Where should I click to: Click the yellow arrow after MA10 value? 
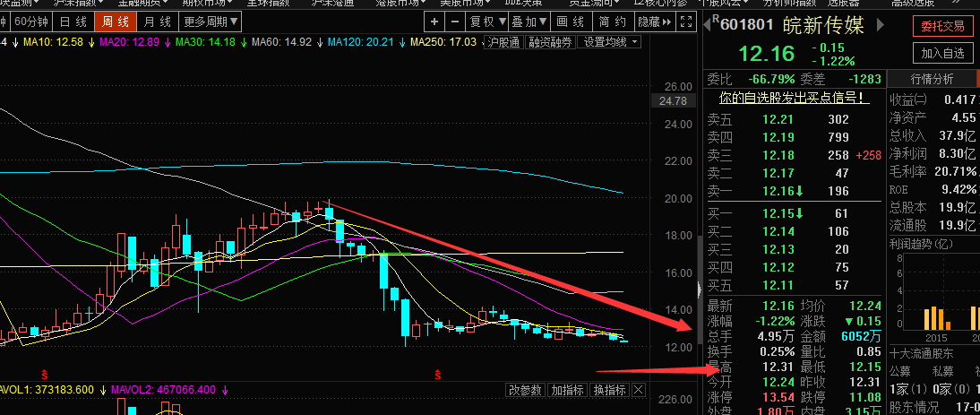coord(91,42)
